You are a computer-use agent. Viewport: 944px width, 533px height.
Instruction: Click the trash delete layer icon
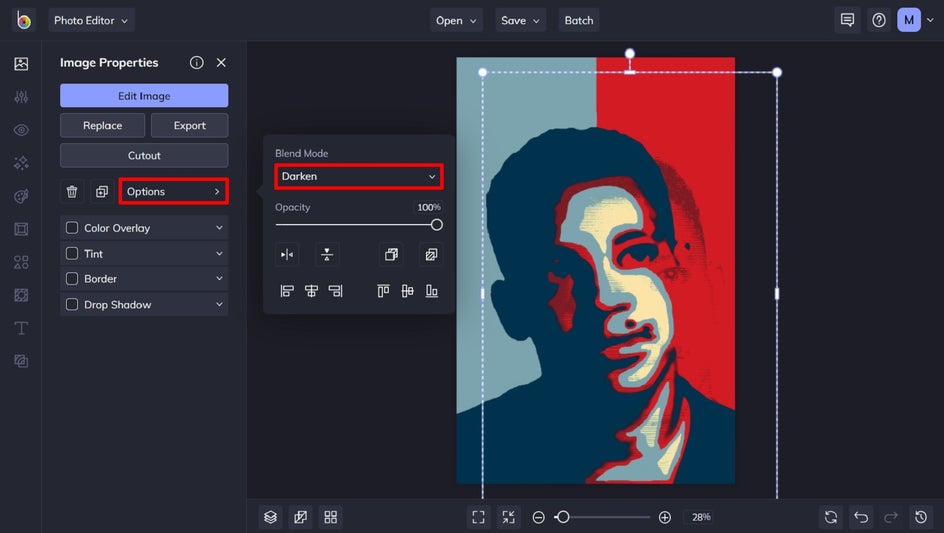point(72,192)
